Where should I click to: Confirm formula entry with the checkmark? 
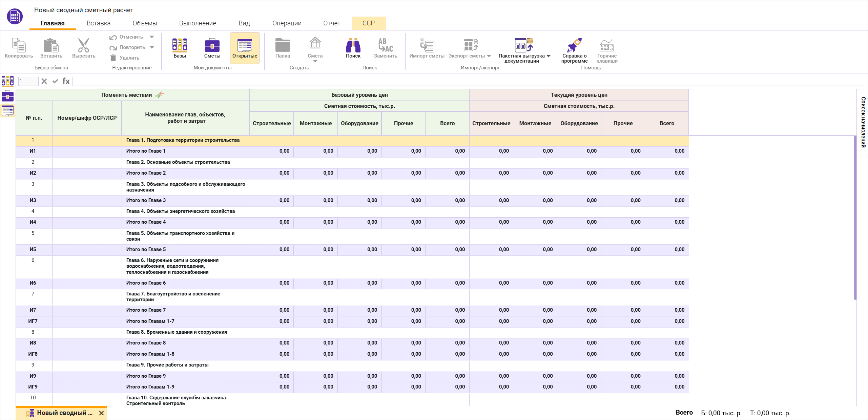tap(55, 81)
